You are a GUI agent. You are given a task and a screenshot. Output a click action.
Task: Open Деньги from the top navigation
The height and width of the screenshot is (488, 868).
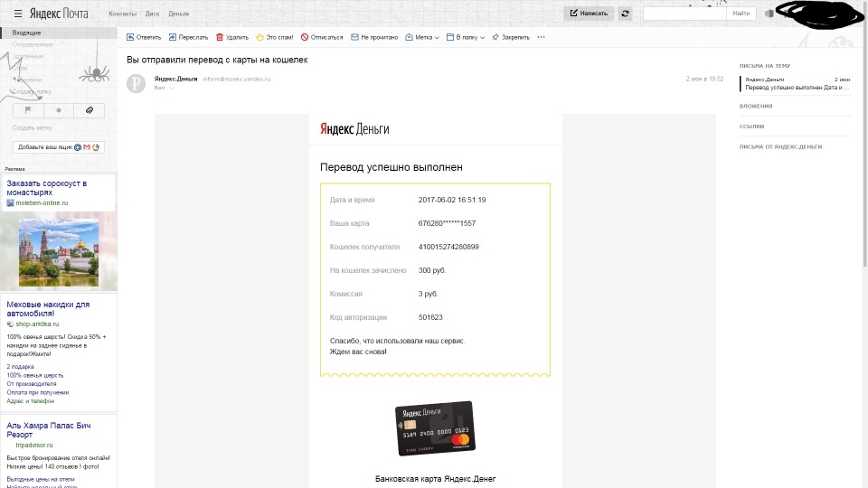pyautogui.click(x=178, y=14)
